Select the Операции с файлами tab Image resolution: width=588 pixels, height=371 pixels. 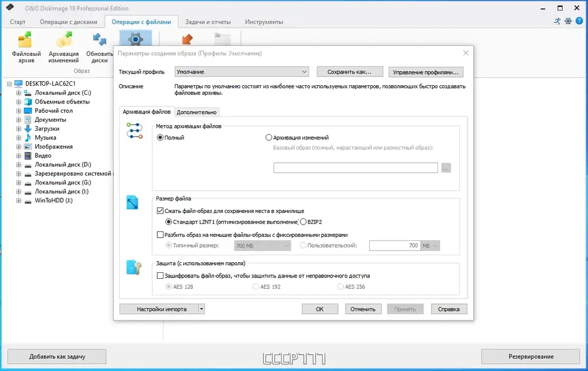(141, 22)
